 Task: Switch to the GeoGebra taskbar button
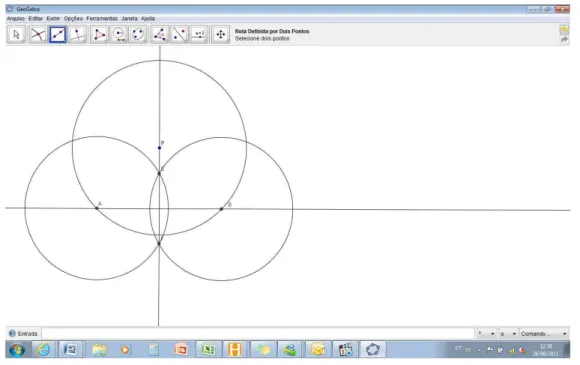(x=373, y=349)
